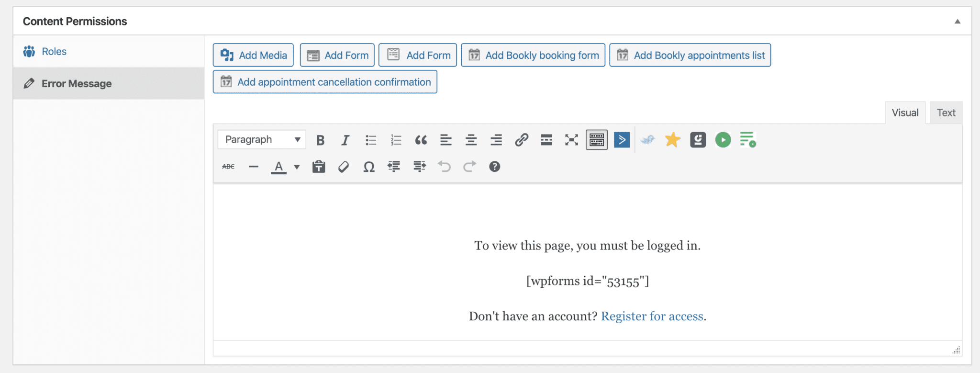This screenshot has width=980, height=373.
Task: Redo the last edit
Action: pyautogui.click(x=470, y=167)
